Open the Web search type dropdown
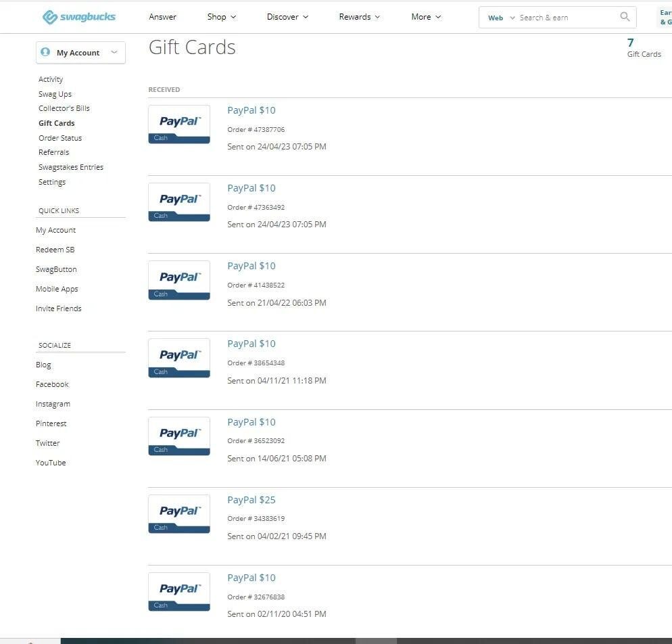672x644 pixels. click(x=501, y=18)
